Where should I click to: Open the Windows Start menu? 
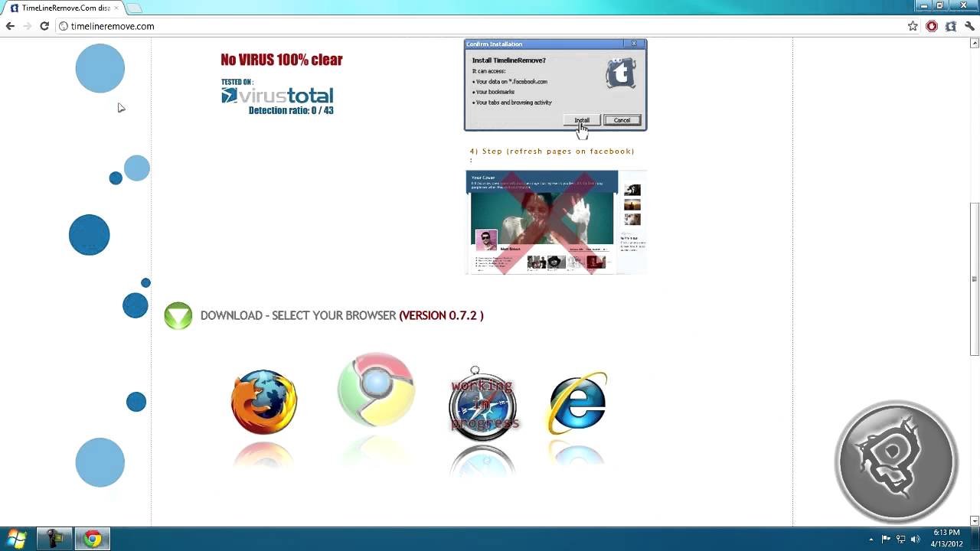(x=17, y=539)
